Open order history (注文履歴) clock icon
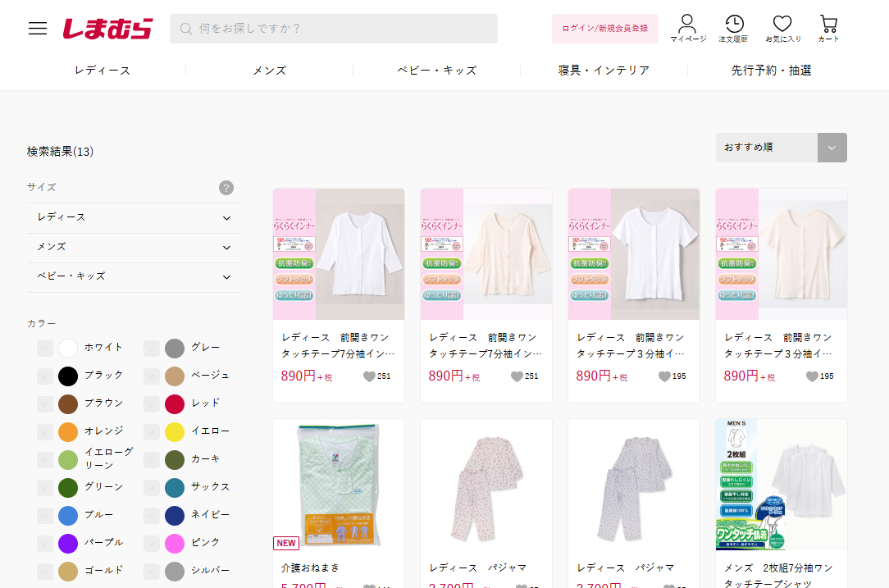889x588 pixels. tap(734, 28)
